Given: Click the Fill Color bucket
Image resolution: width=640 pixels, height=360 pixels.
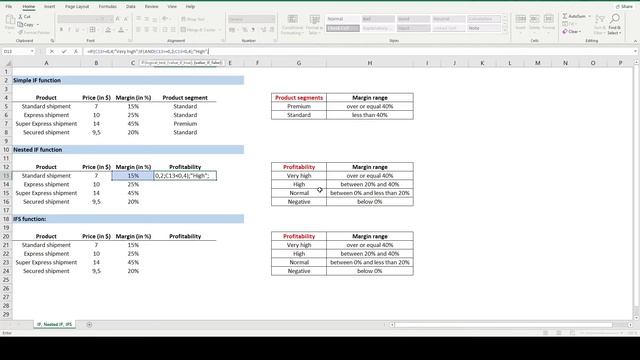Looking at the screenshot, I should click(108, 30).
